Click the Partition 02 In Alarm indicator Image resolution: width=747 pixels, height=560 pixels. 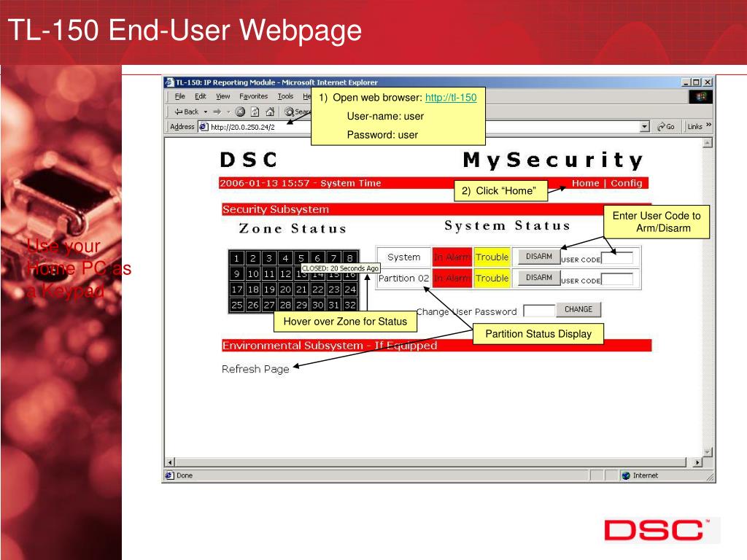coord(452,278)
